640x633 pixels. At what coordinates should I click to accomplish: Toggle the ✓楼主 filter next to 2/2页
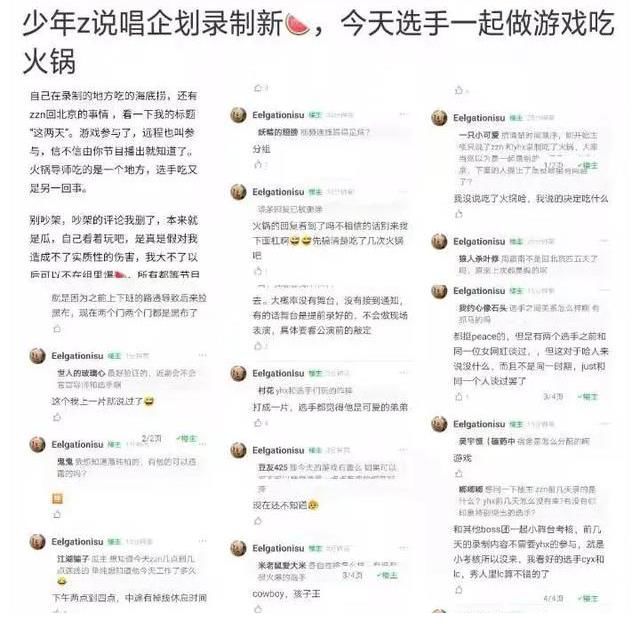[x=187, y=439]
